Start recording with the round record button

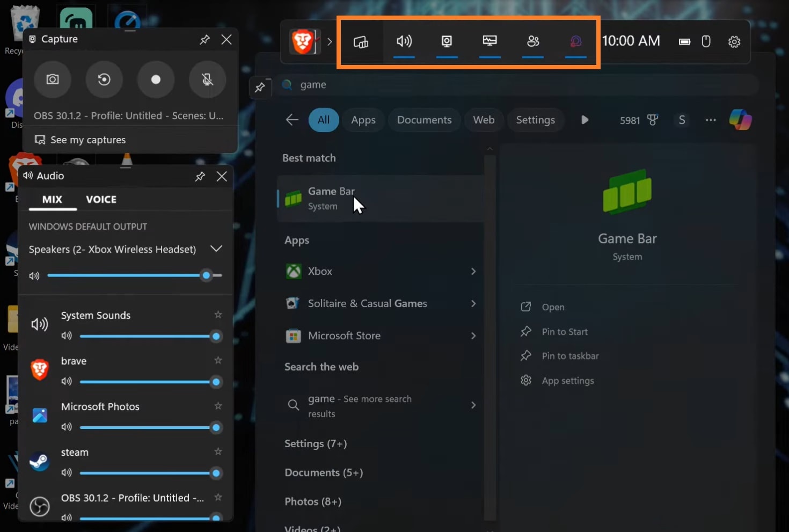pos(156,79)
